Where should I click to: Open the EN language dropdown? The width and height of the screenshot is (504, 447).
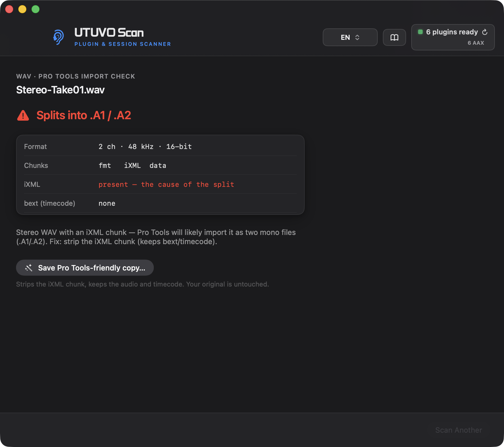(x=350, y=37)
